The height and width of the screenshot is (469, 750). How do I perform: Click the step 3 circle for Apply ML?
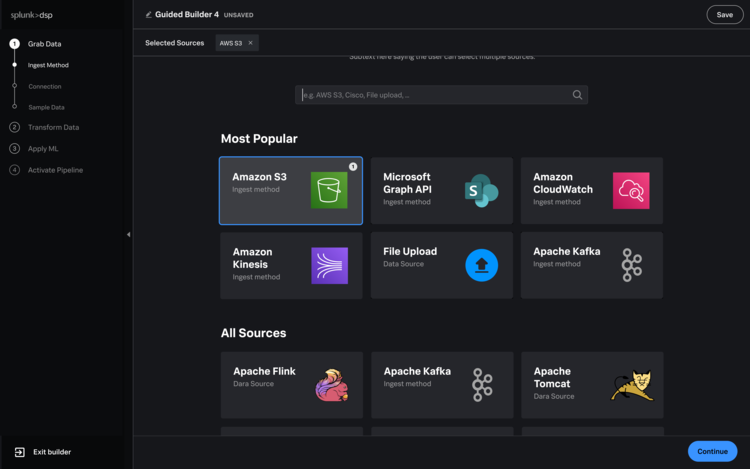click(14, 148)
